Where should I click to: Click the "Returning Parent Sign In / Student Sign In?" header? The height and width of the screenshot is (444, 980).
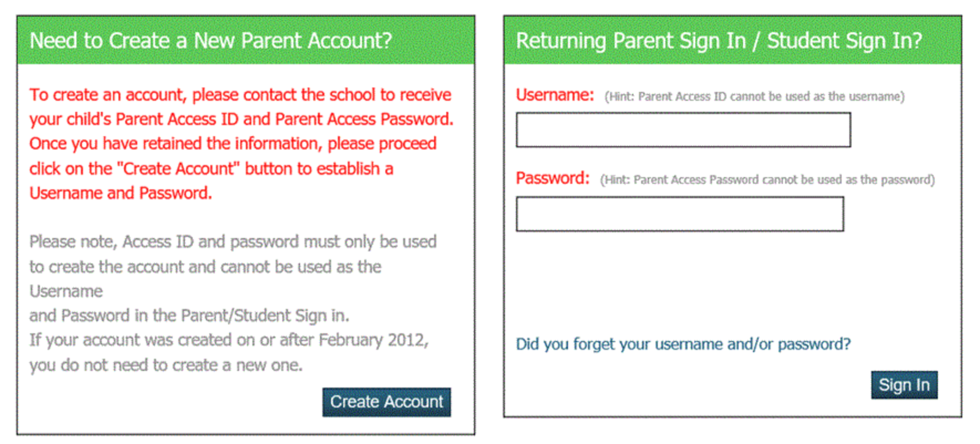click(x=718, y=41)
